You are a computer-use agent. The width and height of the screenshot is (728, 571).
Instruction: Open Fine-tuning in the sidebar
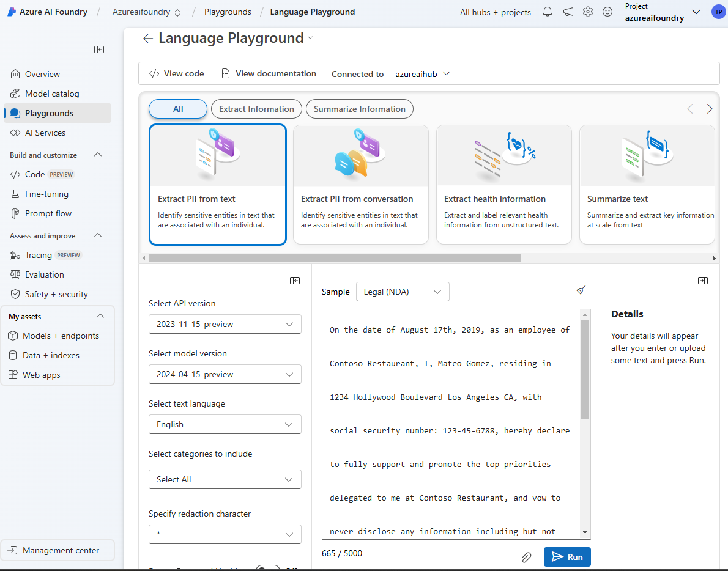click(x=57, y=194)
